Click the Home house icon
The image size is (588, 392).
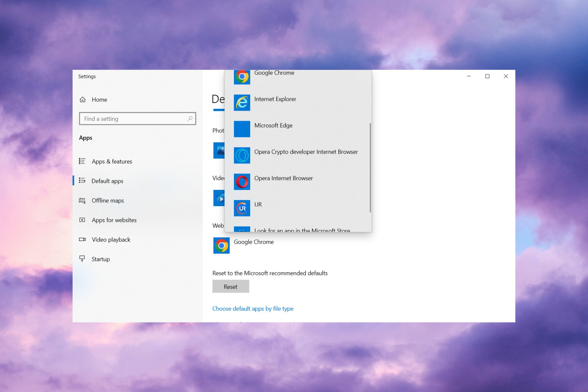pos(82,100)
